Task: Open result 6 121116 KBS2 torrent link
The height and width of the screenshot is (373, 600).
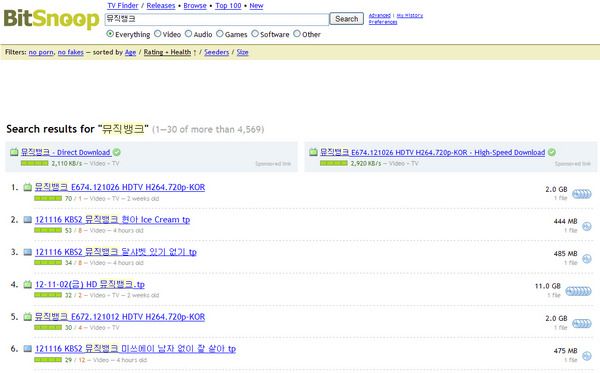Action: pyautogui.click(x=135, y=349)
